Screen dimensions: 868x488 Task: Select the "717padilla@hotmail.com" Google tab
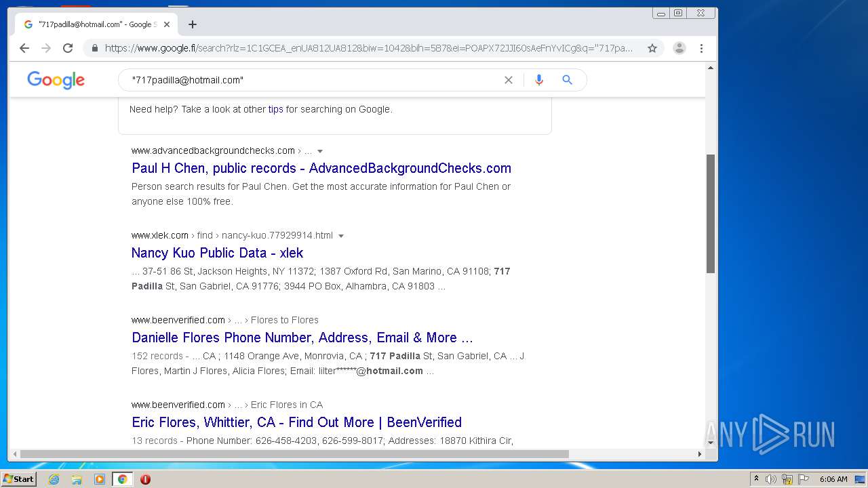click(x=97, y=24)
